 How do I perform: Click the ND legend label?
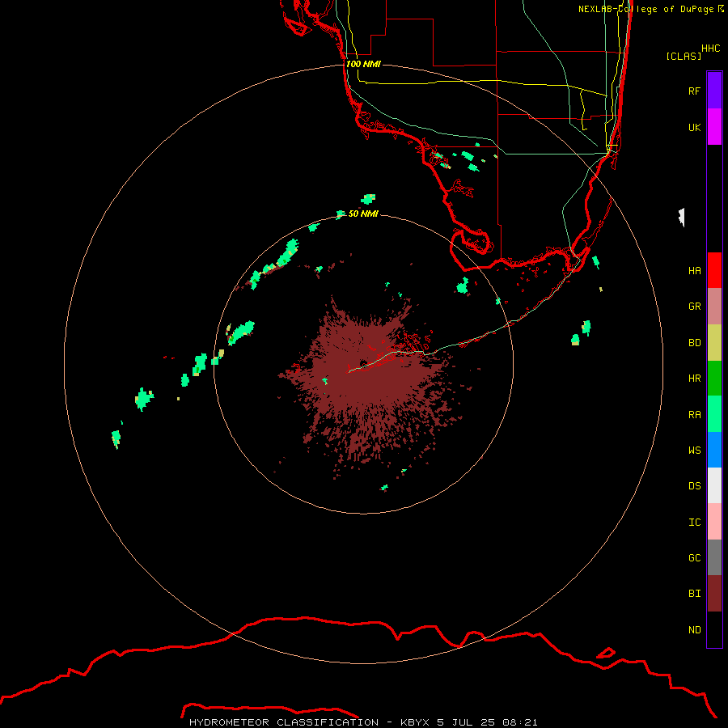(x=694, y=629)
